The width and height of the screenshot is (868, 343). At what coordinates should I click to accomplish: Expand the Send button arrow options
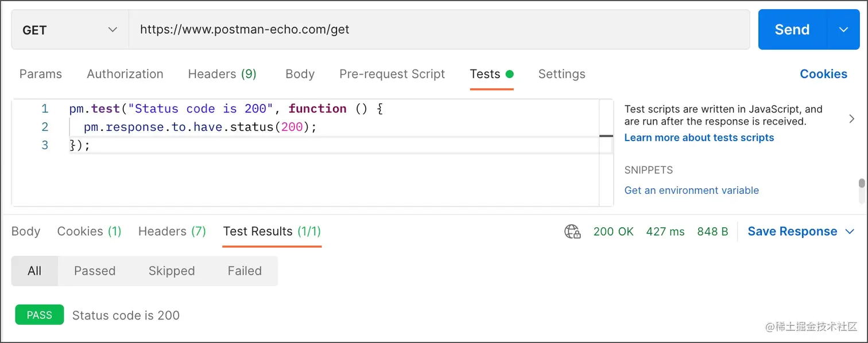[x=843, y=30]
